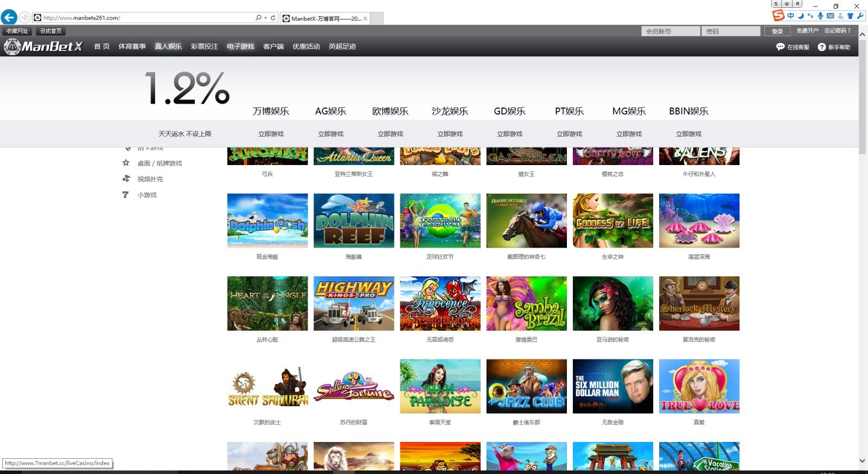Click the cherry icon beside 视频扑克

point(126,179)
